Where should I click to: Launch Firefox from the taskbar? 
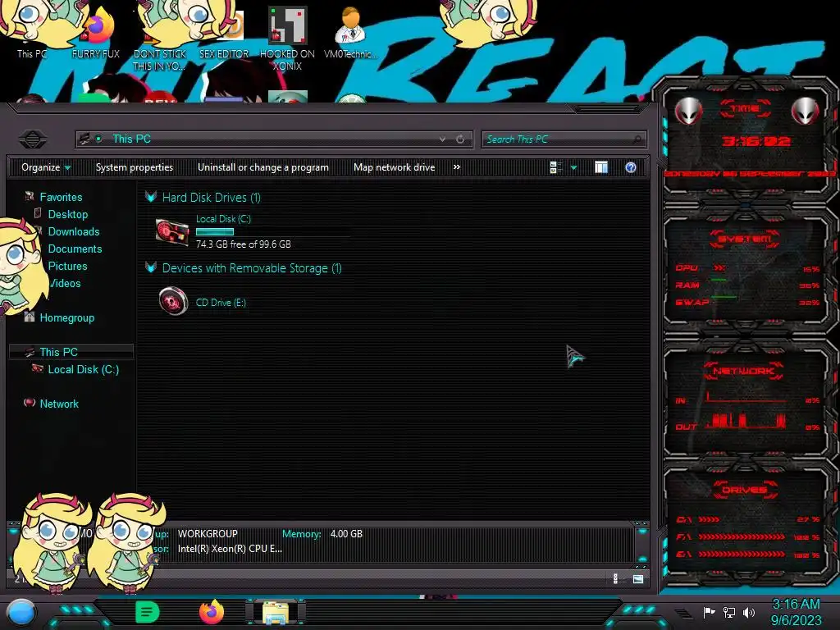[212, 612]
